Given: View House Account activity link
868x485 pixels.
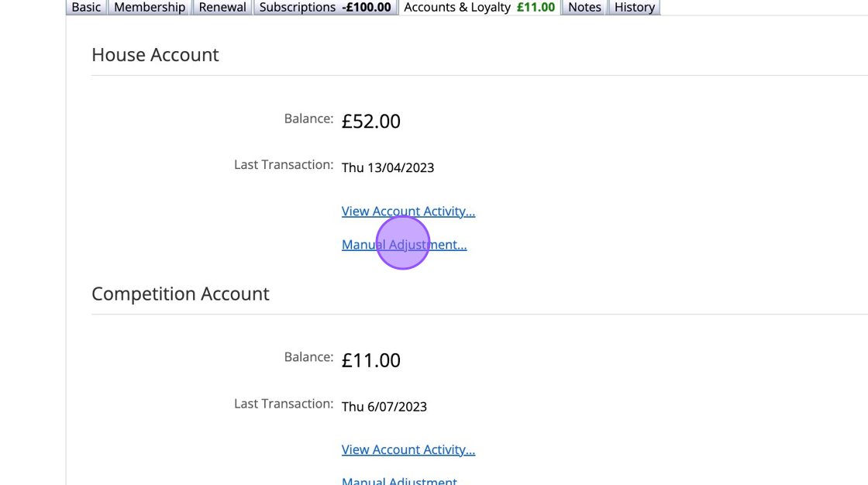Looking at the screenshot, I should 408,211.
